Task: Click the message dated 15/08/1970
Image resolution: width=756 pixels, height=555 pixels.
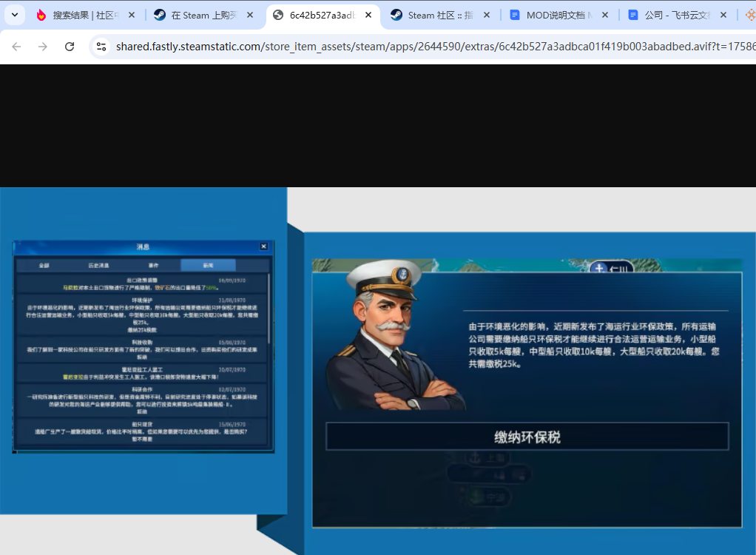Action: [141, 349]
